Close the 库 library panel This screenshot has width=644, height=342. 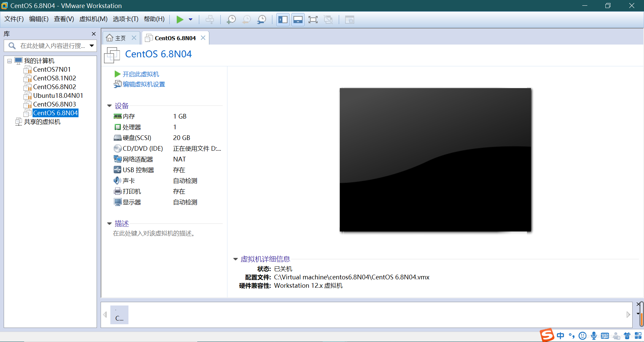(x=94, y=34)
